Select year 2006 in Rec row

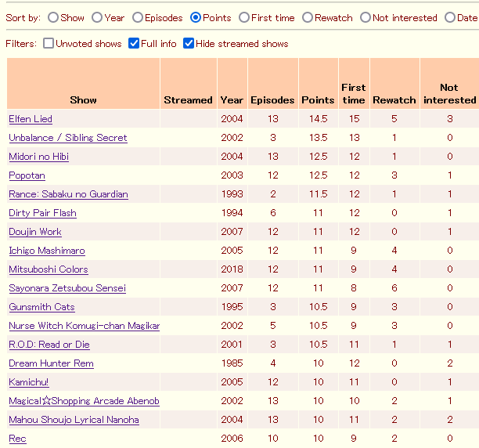[232, 439]
